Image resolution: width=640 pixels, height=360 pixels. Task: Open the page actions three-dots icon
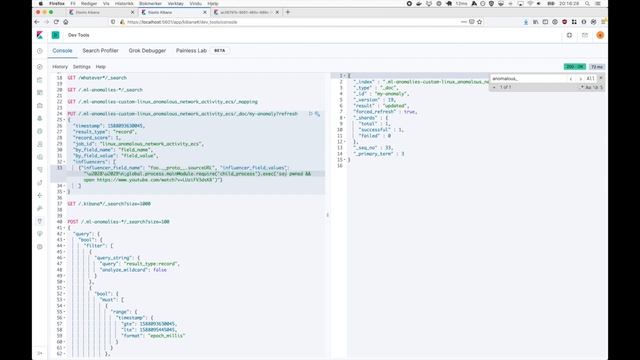tap(464, 22)
